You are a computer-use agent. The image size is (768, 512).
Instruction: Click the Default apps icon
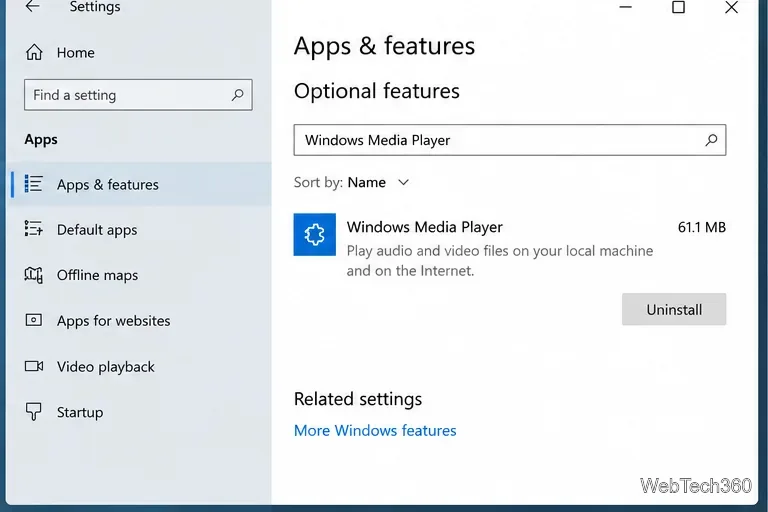pyautogui.click(x=34, y=228)
